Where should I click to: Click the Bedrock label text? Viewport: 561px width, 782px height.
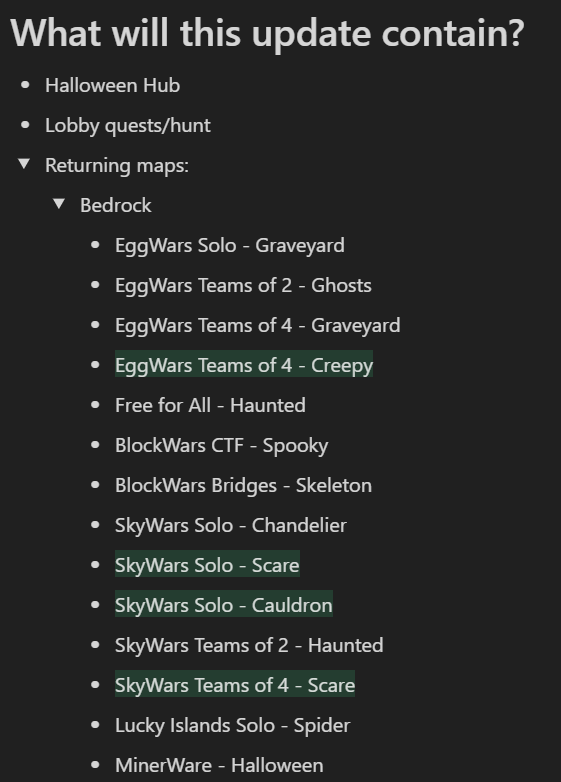pyautogui.click(x=116, y=205)
